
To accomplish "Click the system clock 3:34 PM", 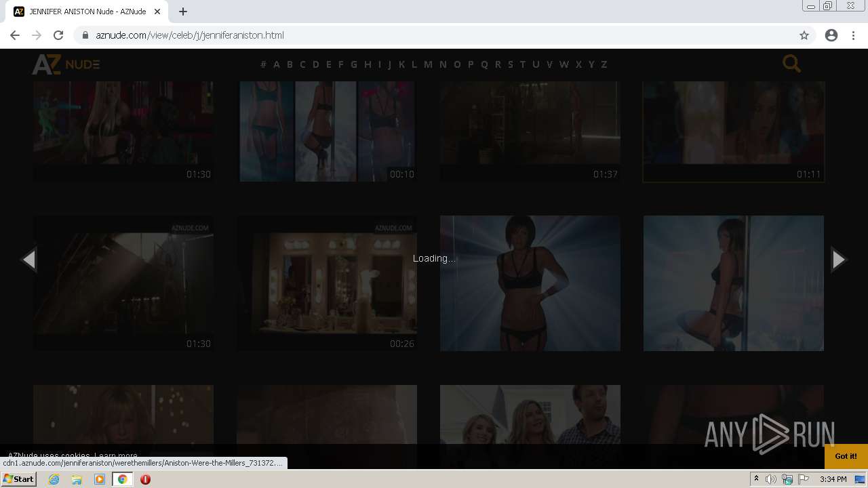I will [x=833, y=479].
